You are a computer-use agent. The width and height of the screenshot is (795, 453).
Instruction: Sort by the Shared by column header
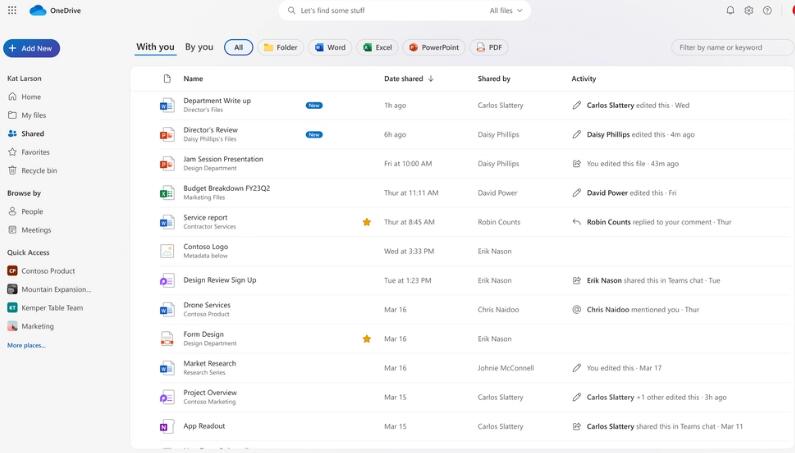[x=494, y=79]
